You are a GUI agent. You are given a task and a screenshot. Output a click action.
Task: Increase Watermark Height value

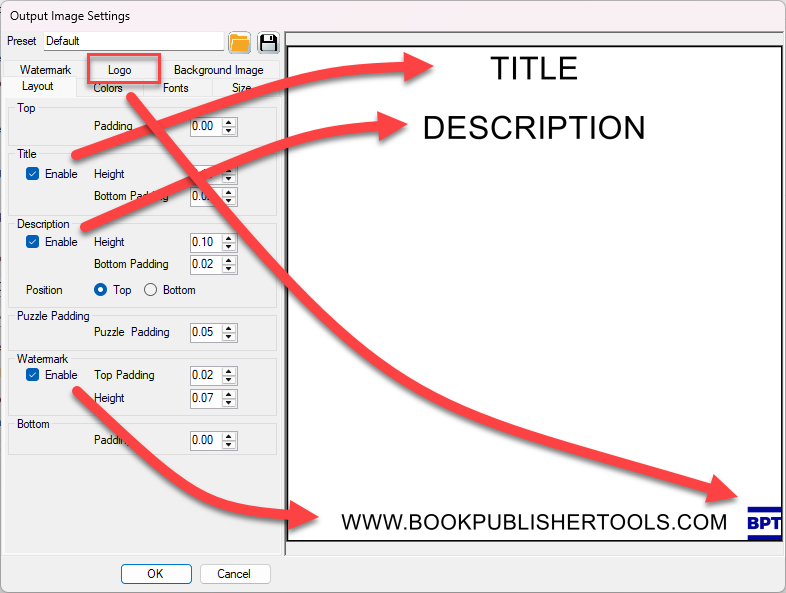[229, 394]
